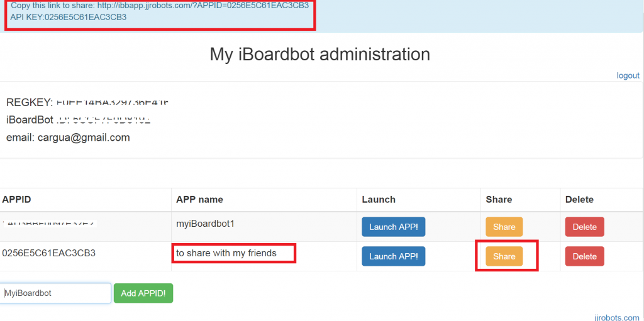Share the 'to share with my friends' app
The height and width of the screenshot is (321, 644).
504,256
